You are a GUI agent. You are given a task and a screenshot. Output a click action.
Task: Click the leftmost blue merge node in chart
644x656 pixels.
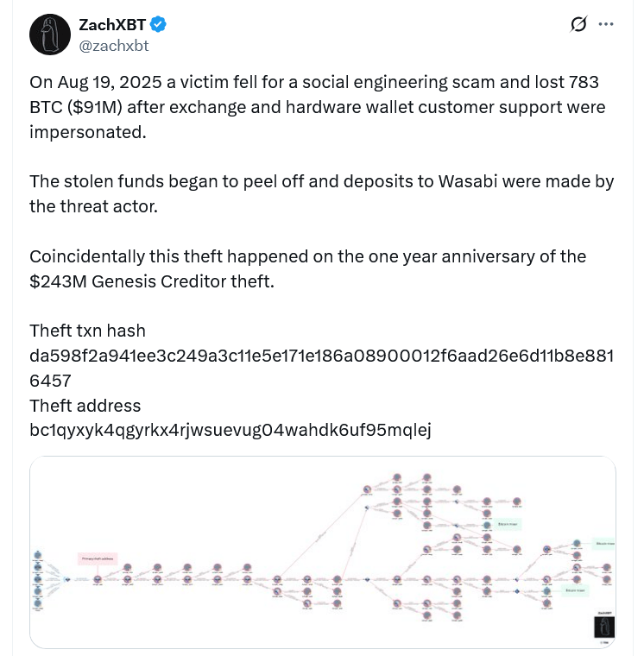click(67, 578)
